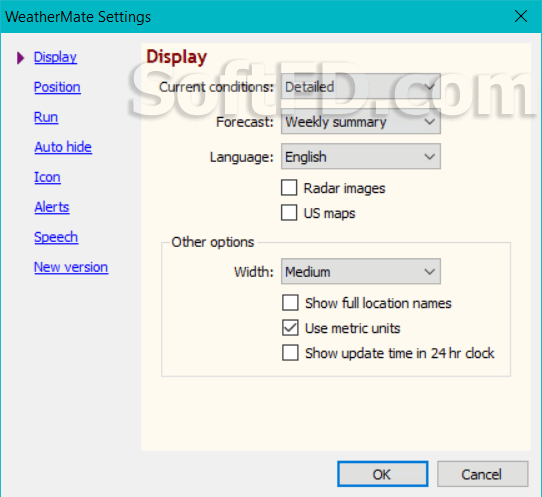Confirm settings with the OK button
Viewport: 542px width, 497px height.
(383, 474)
